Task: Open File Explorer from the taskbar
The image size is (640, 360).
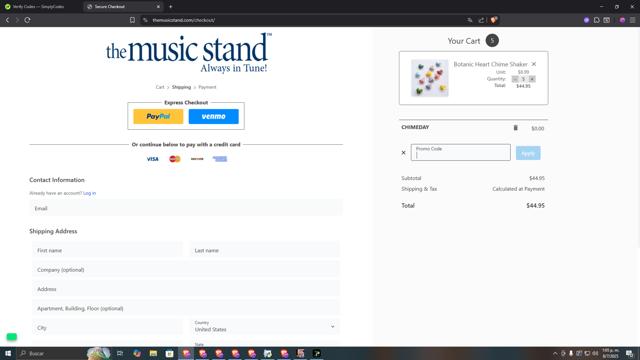Action: pos(153,353)
